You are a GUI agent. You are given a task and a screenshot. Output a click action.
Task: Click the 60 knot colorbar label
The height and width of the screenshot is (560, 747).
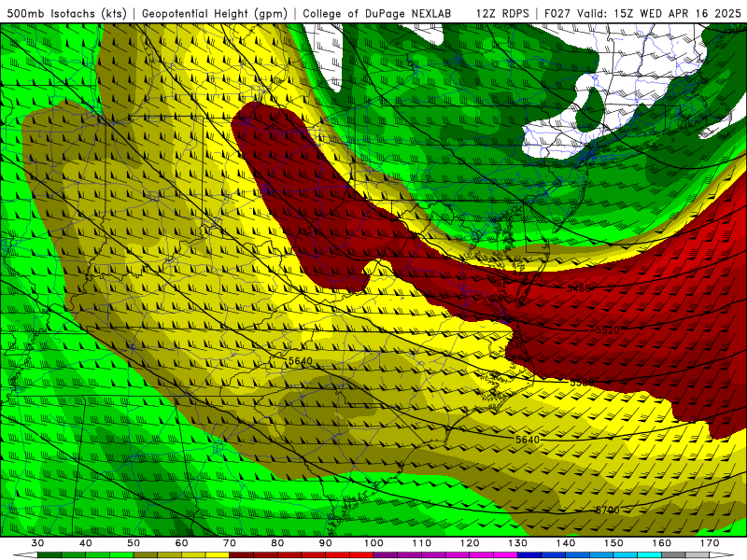[181, 543]
